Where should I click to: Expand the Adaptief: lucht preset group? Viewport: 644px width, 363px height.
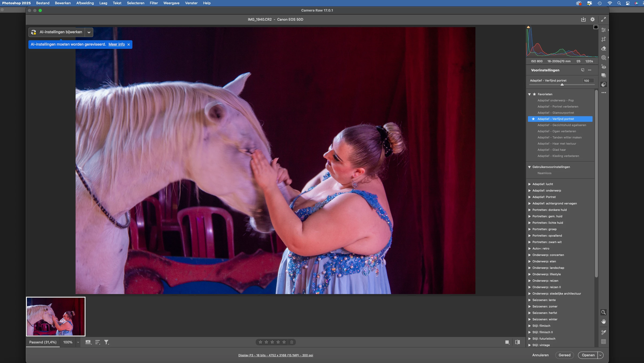pyautogui.click(x=530, y=184)
